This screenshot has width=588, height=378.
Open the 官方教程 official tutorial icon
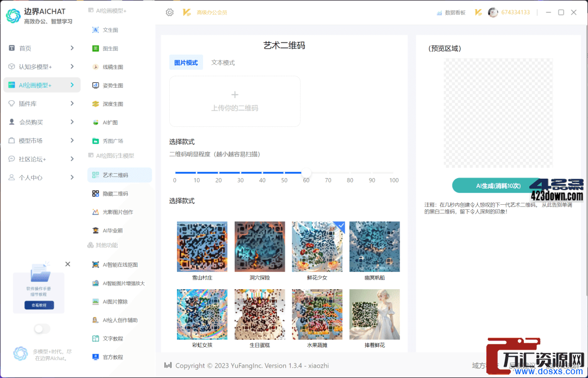95,357
